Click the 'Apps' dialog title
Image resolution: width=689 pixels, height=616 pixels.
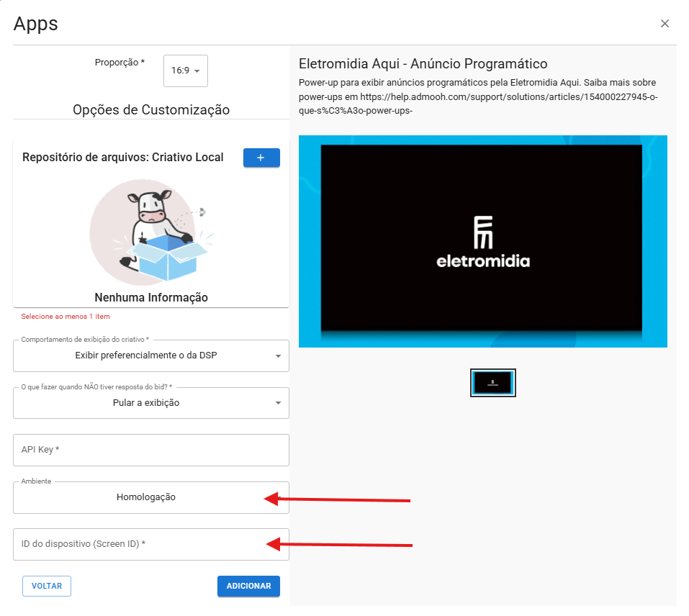pos(35,24)
